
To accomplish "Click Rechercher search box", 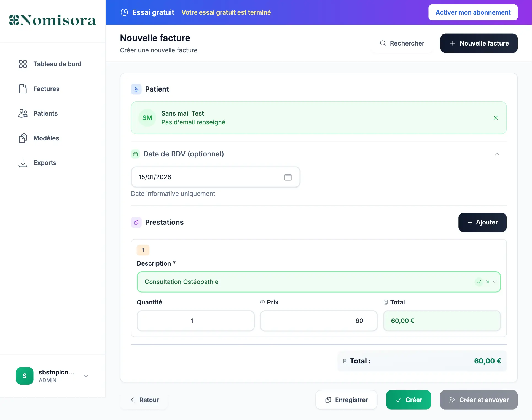I will (x=402, y=43).
